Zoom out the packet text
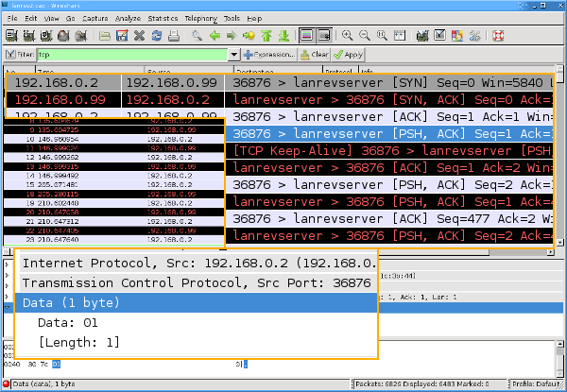Viewport: 567px width, 392px height. (x=365, y=35)
